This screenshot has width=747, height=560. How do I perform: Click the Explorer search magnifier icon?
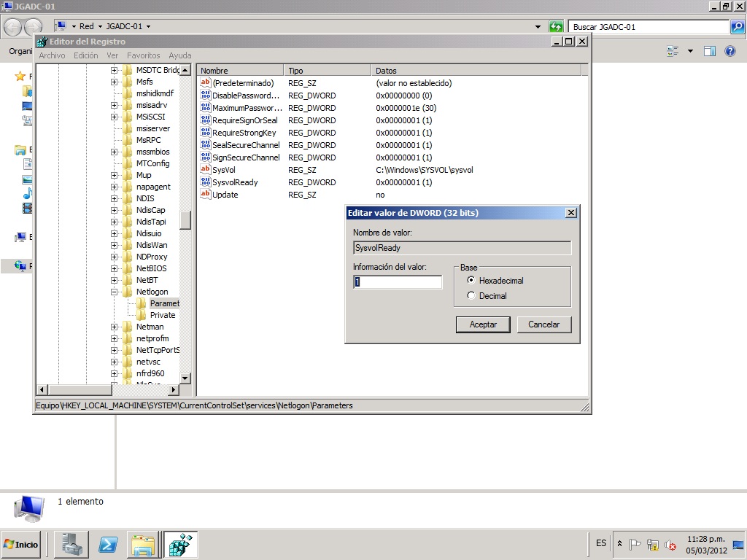[738, 27]
